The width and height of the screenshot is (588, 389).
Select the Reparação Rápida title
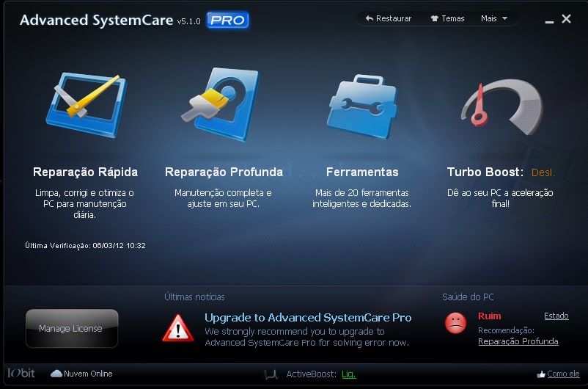pyautogui.click(x=85, y=172)
